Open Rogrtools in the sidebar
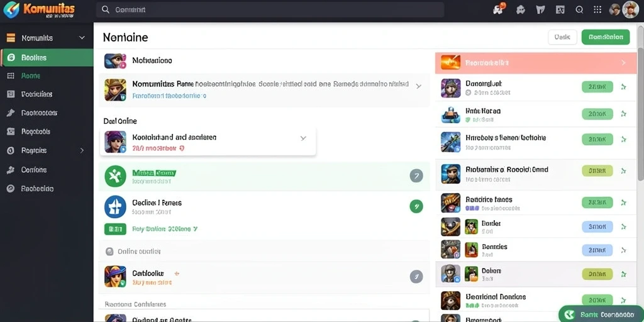The height and width of the screenshot is (322, 644). tap(36, 131)
